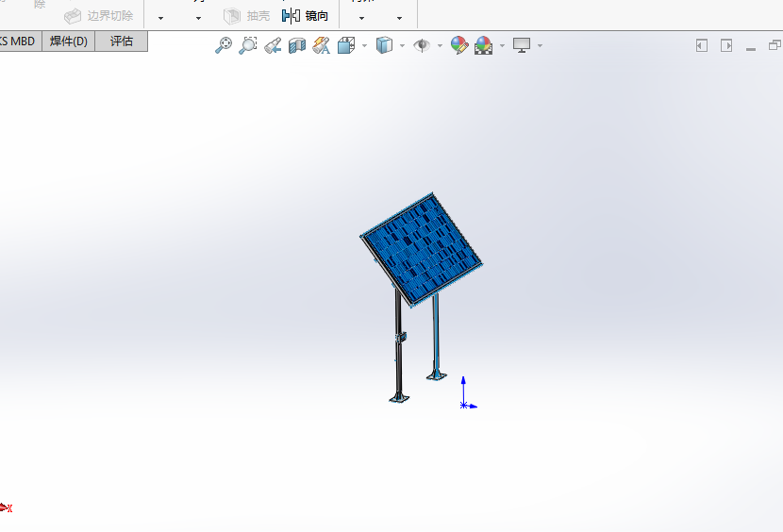Expand the View Settings dropdown arrow
Image resolution: width=783 pixels, height=532 pixels.
[x=540, y=45]
